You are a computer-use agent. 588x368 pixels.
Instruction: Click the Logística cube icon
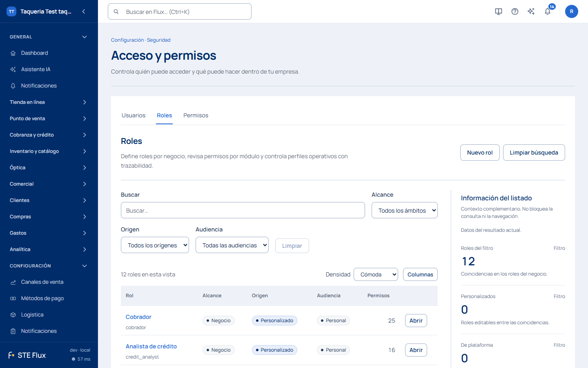coord(13,315)
